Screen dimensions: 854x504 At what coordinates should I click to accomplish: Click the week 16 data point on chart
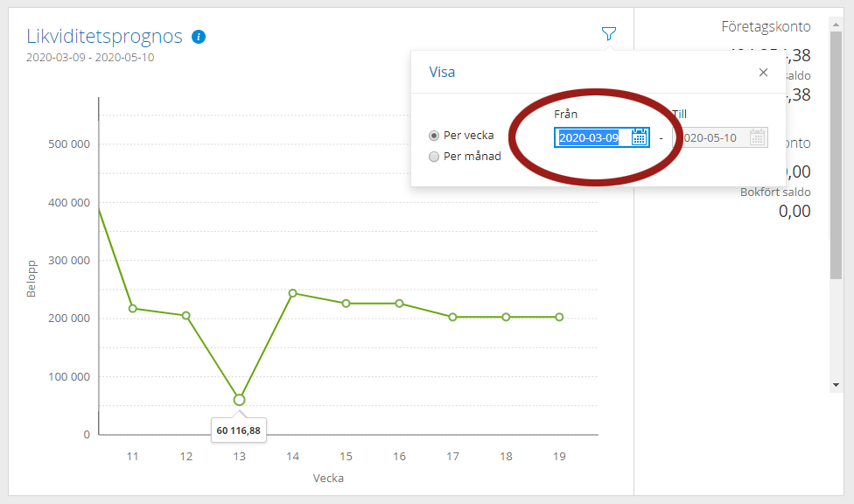coord(399,304)
